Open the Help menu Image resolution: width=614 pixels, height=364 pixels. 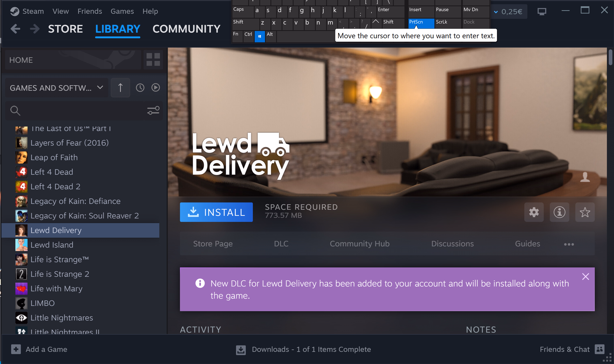150,11
